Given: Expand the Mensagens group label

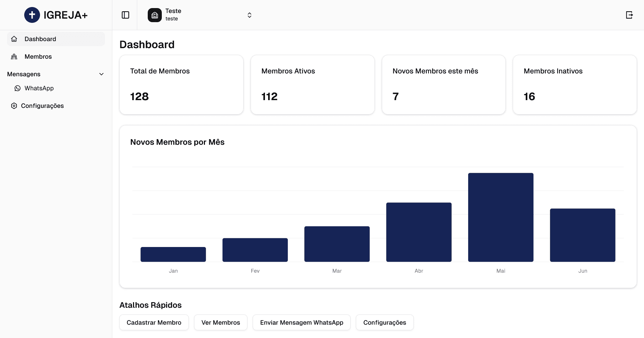Looking at the screenshot, I should pos(24,74).
